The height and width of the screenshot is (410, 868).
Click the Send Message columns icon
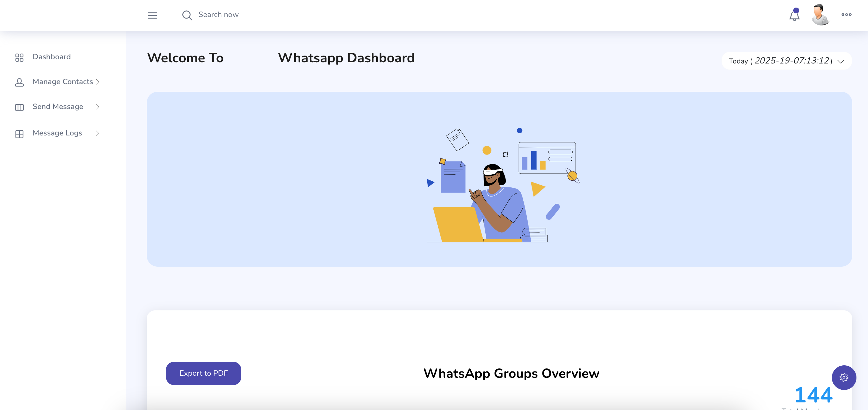coord(19,107)
